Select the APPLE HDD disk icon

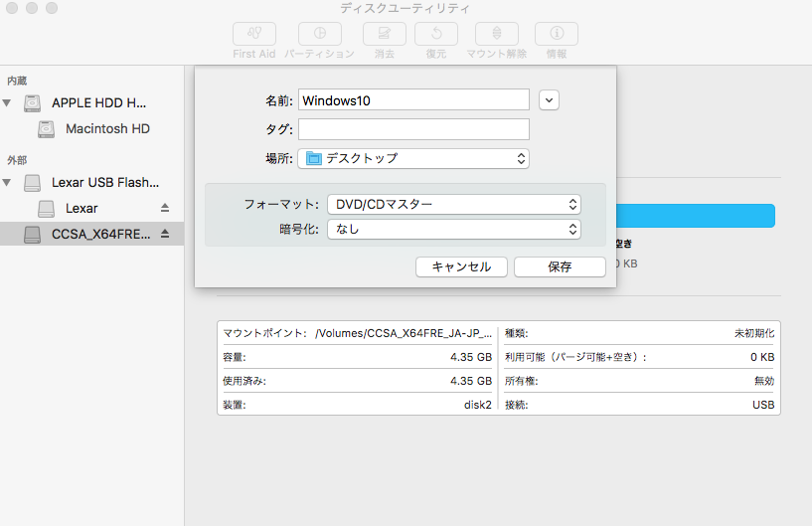32,103
